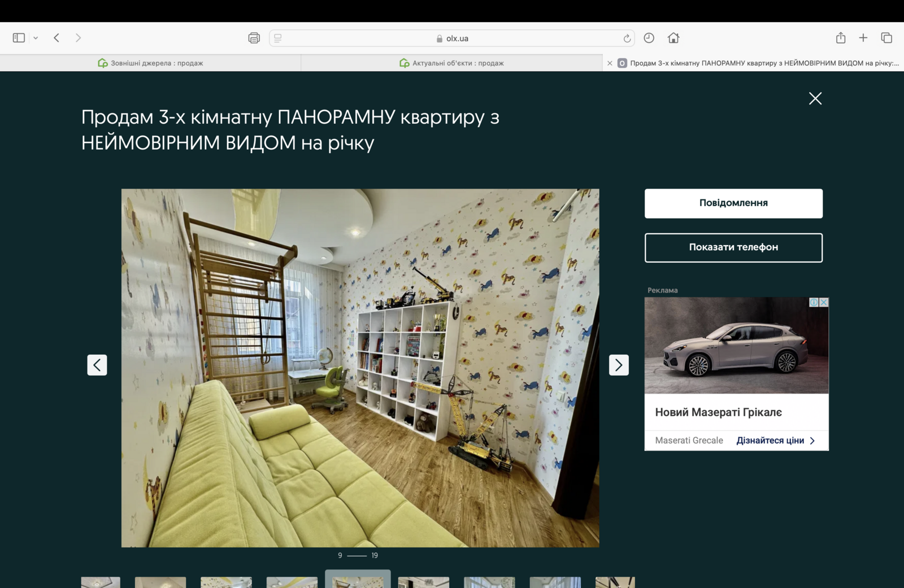Click the print icon in the toolbar
Image resolution: width=904 pixels, height=588 pixels.
point(254,38)
